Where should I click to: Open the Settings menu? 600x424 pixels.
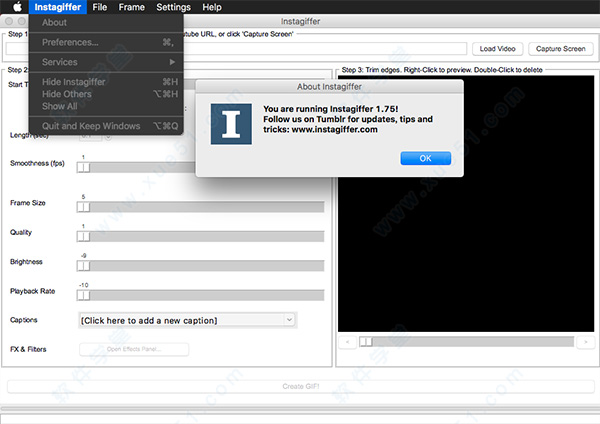173,7
